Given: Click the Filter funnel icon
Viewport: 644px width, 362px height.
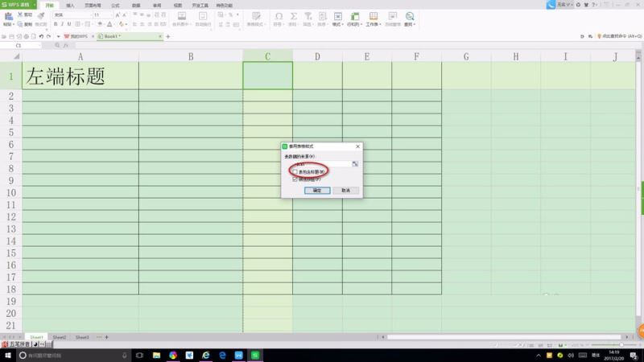Looking at the screenshot, I should (308, 16).
